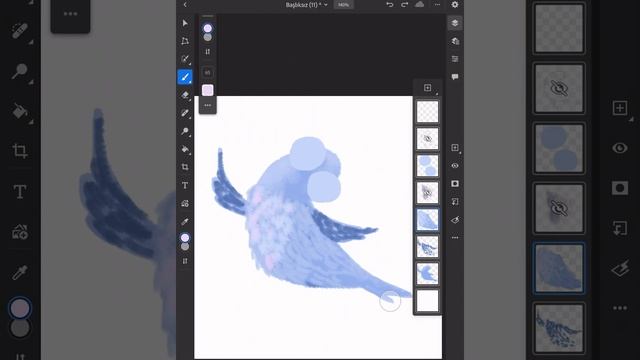Screen dimensions: 640x360
Task: Open the comments panel icon
Action: [455, 77]
